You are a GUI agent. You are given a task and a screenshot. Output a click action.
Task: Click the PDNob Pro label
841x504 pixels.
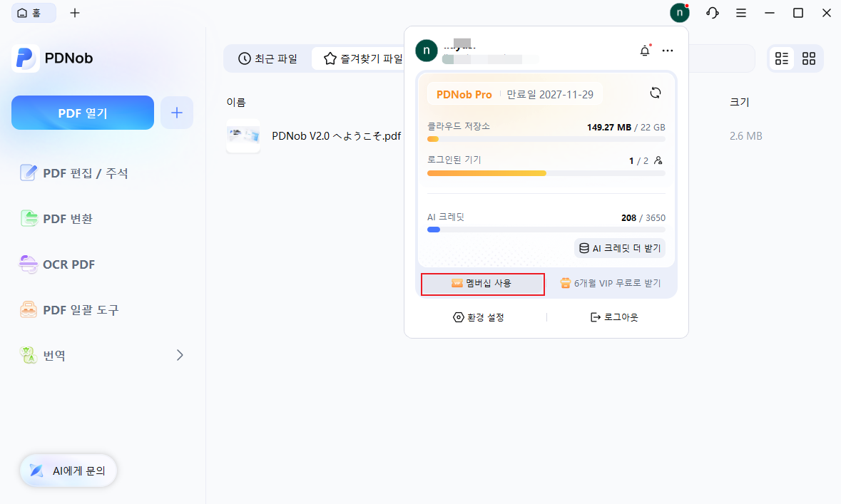pos(464,95)
